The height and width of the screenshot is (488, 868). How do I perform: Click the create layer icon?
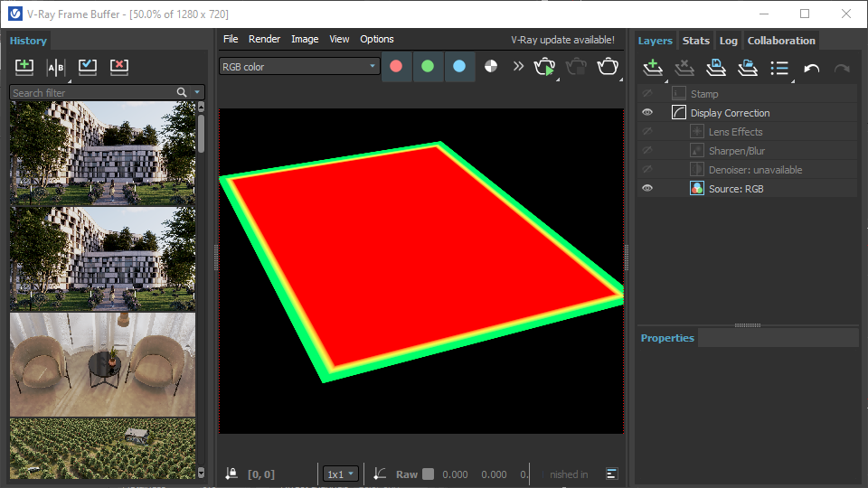coord(652,68)
